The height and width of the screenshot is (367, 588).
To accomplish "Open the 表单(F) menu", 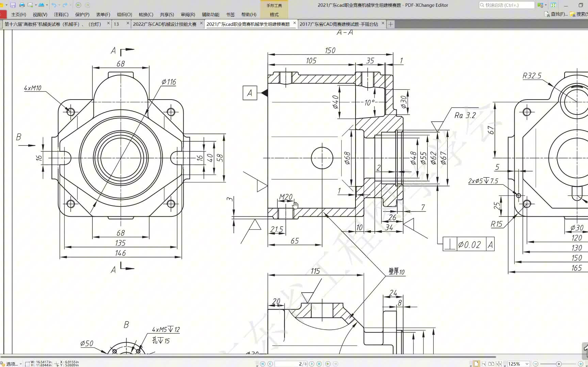I will pos(103,15).
